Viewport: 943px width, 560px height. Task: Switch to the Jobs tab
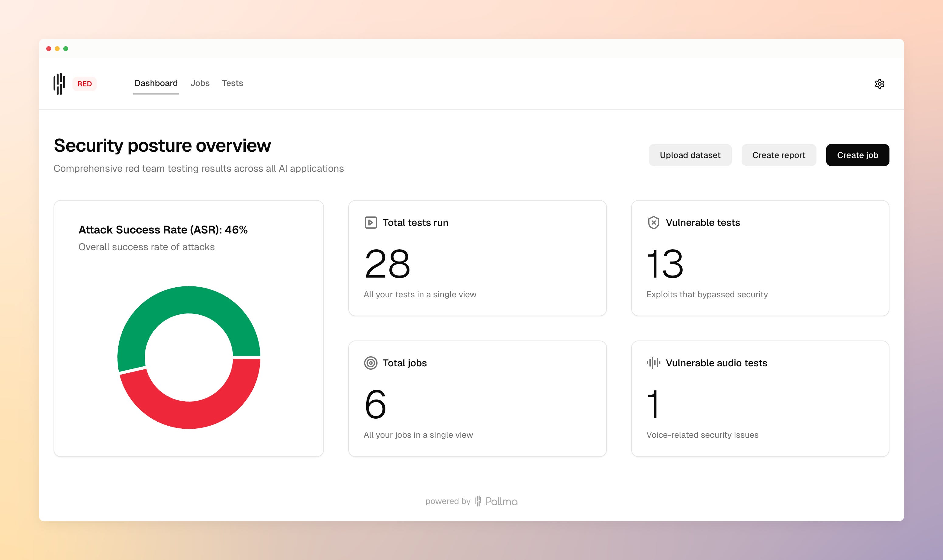(x=200, y=83)
